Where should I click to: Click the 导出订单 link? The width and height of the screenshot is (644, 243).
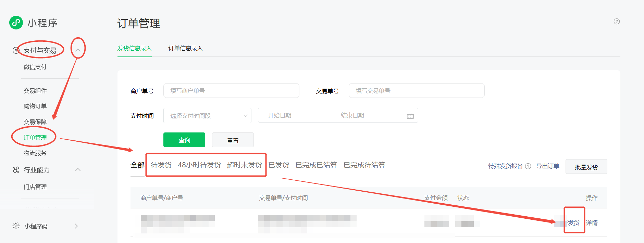coord(547,166)
